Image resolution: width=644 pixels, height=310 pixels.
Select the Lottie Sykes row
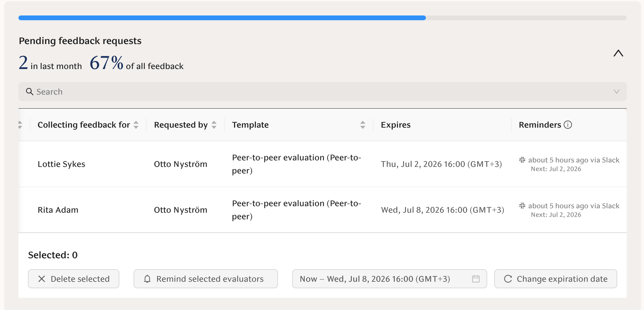323,164
